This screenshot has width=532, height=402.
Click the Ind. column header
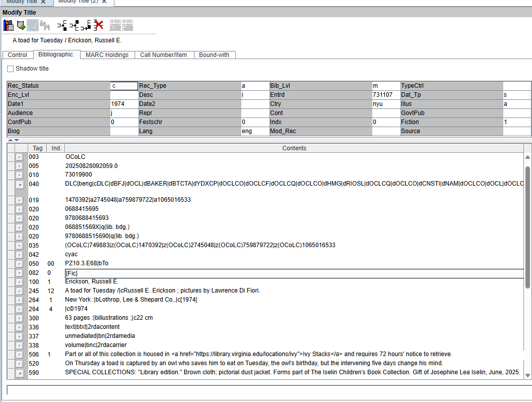coord(56,148)
